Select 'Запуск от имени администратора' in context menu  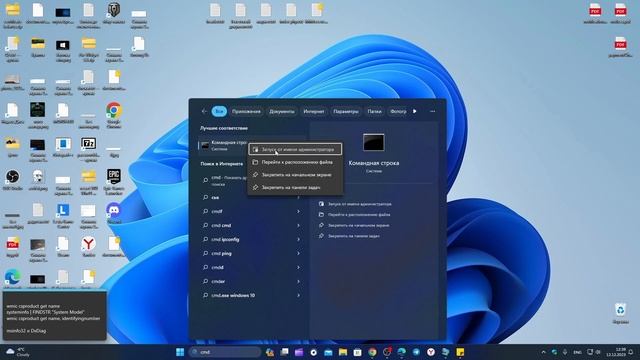(295, 149)
